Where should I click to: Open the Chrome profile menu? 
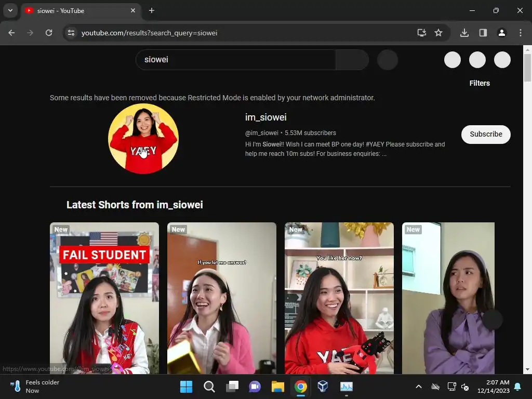[x=502, y=33]
